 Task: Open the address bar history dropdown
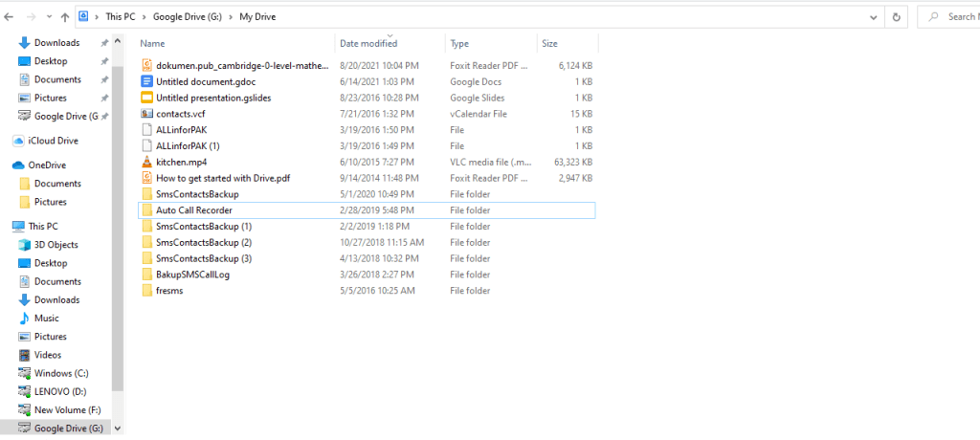pyautogui.click(x=874, y=17)
